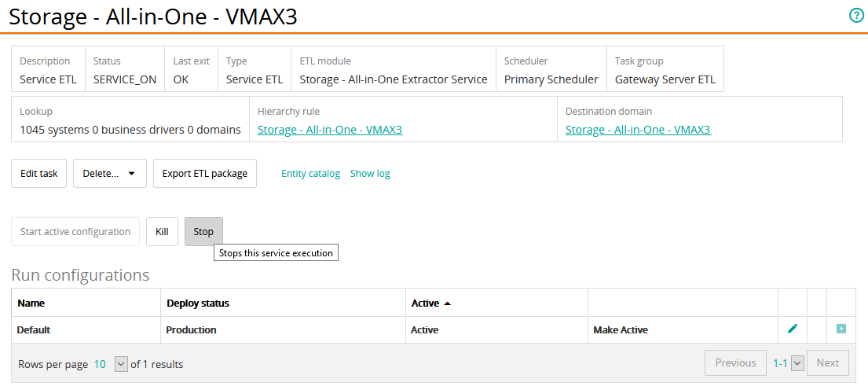Open the Delete... dropdown button
868x390 pixels.
click(110, 174)
